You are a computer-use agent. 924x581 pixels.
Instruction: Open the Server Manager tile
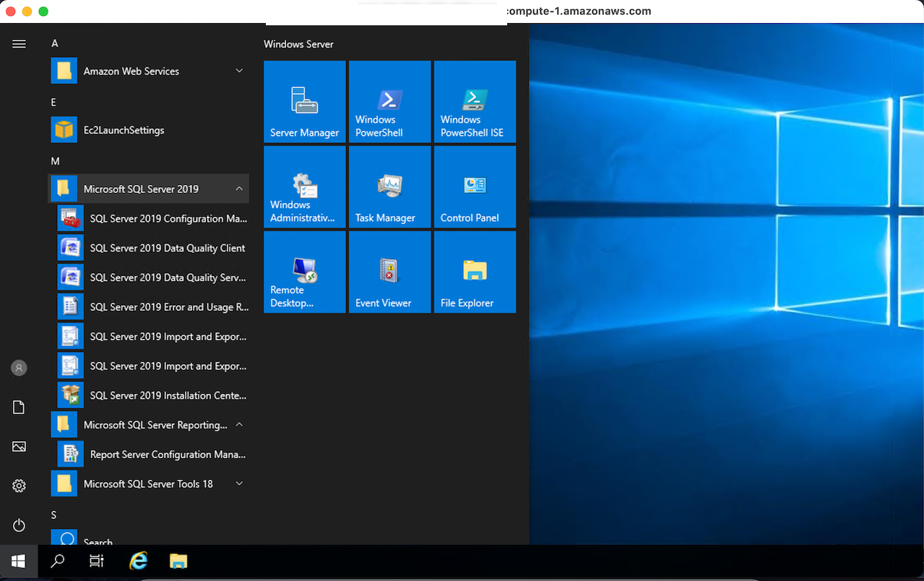(304, 102)
